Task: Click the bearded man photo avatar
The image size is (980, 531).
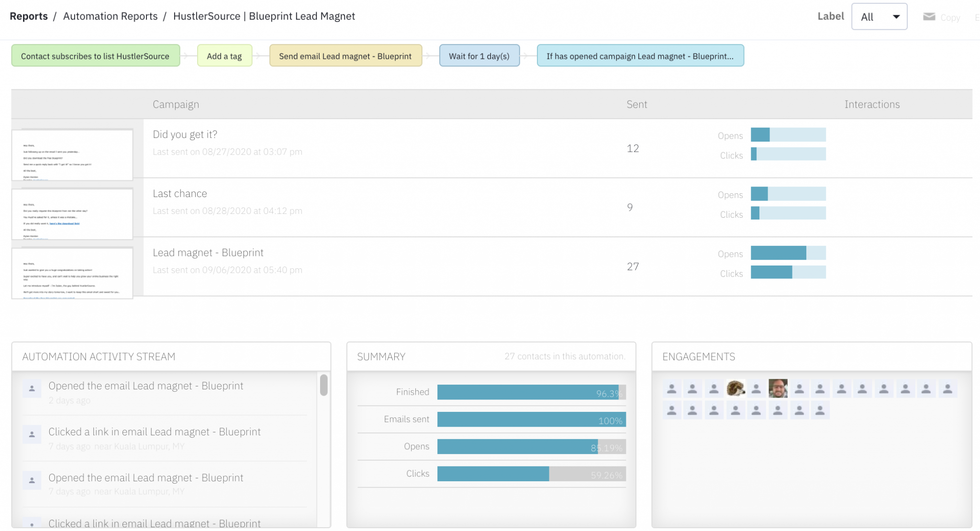Action: [x=778, y=388]
